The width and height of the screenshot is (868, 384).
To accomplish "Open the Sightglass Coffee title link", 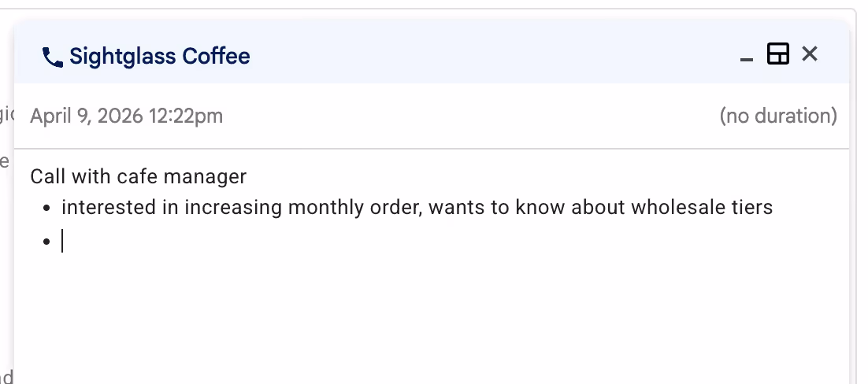I will tap(159, 56).
